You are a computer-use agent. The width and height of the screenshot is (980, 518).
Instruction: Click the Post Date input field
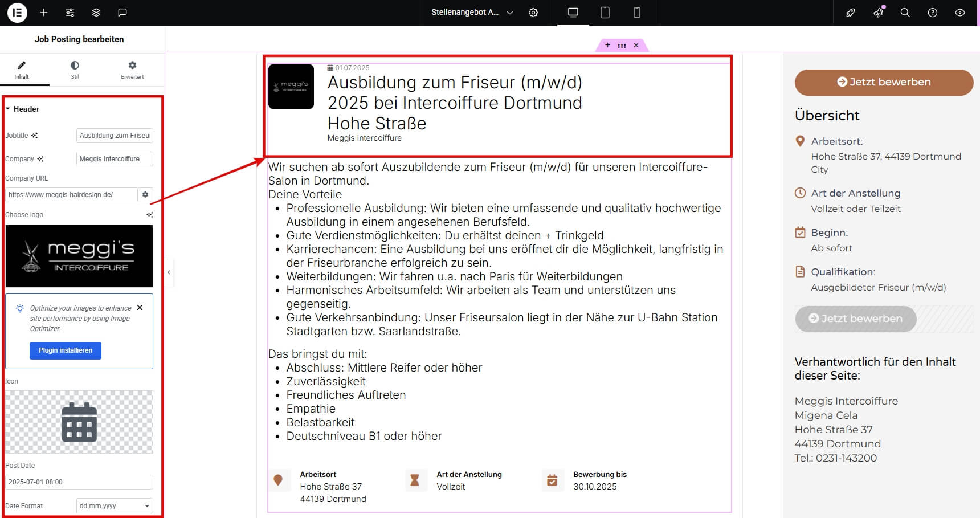point(79,482)
